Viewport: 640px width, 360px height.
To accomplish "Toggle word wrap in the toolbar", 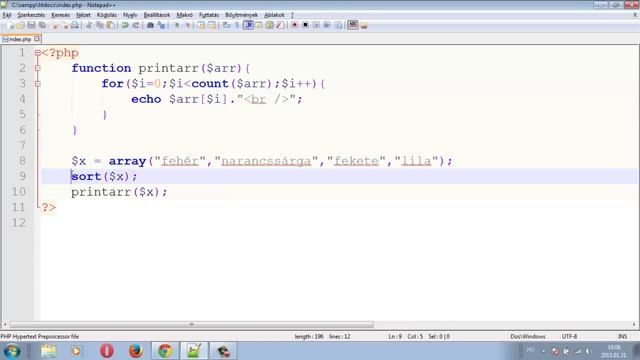I will click(226, 25).
